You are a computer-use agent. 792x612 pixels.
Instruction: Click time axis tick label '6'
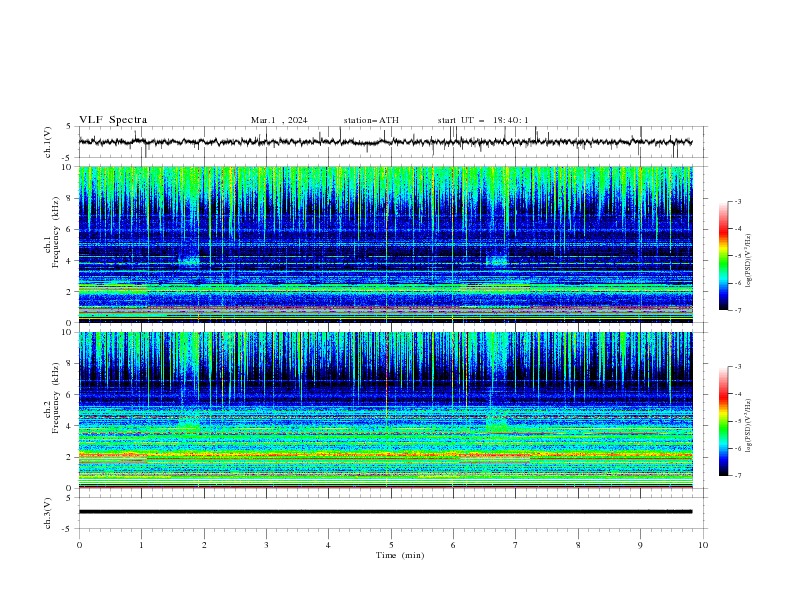453,545
